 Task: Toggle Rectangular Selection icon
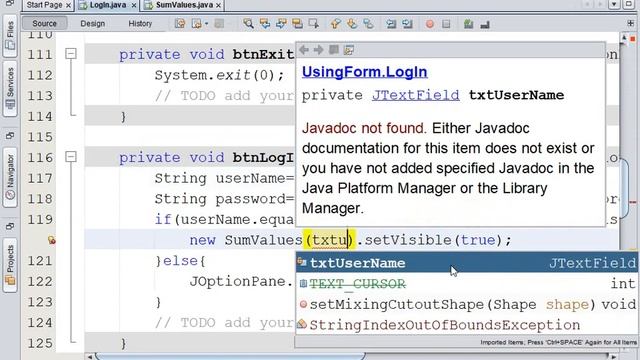(313, 24)
